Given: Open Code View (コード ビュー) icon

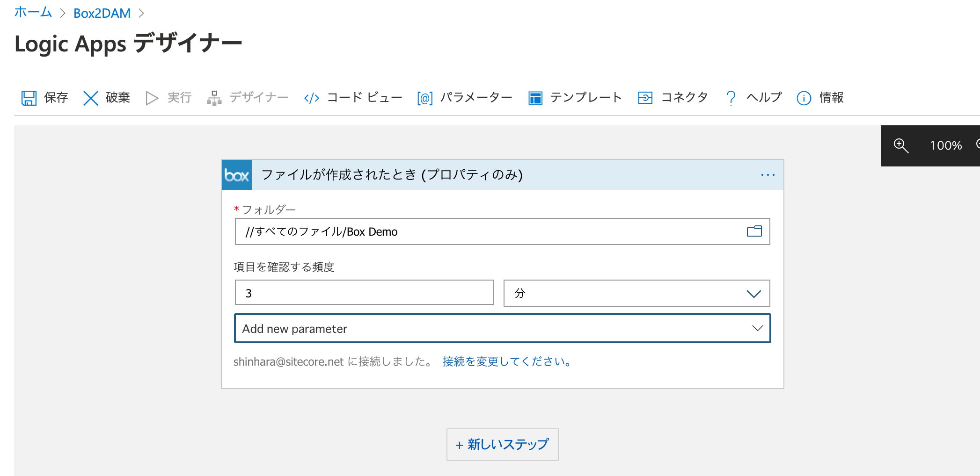Looking at the screenshot, I should click(x=312, y=98).
